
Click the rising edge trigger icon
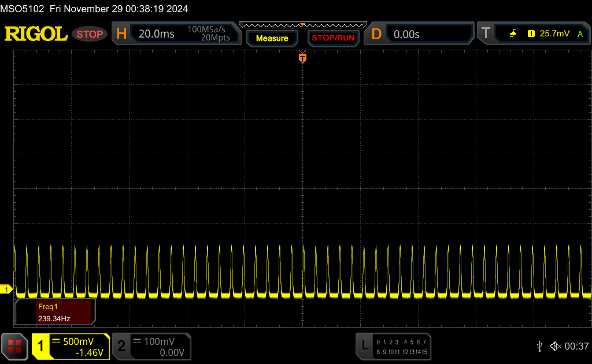point(513,34)
